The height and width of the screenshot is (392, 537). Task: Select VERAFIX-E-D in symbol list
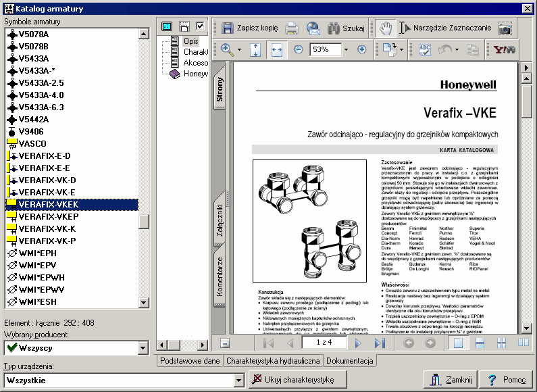tap(45, 156)
